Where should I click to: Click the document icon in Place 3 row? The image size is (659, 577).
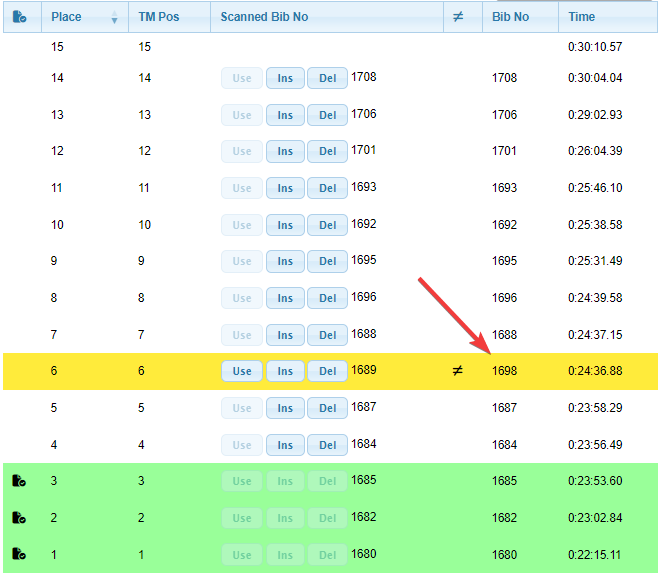click(19, 481)
